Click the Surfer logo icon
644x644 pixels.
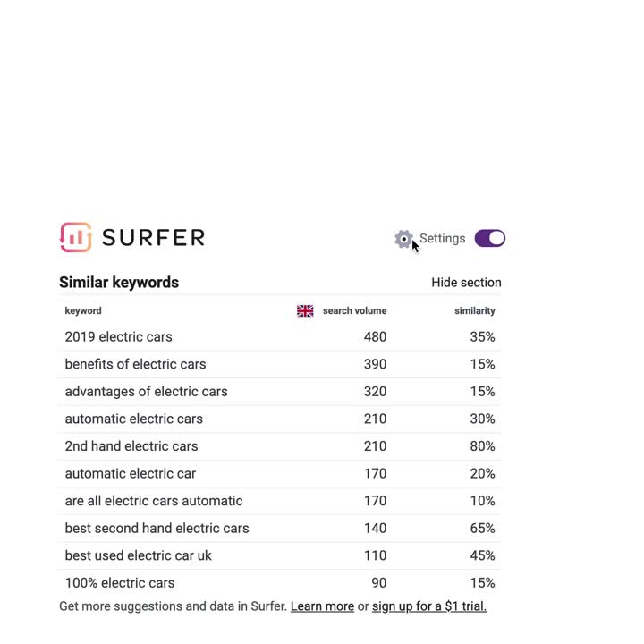75,237
